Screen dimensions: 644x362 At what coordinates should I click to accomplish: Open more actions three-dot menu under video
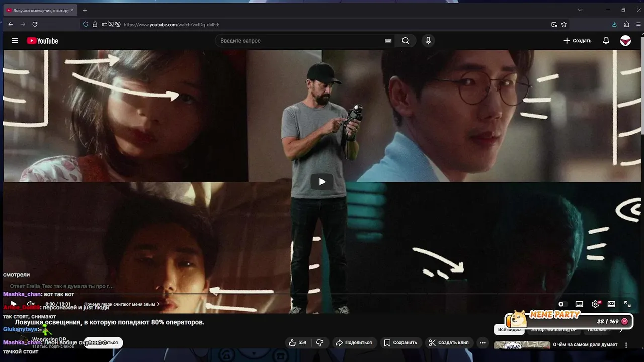482,343
